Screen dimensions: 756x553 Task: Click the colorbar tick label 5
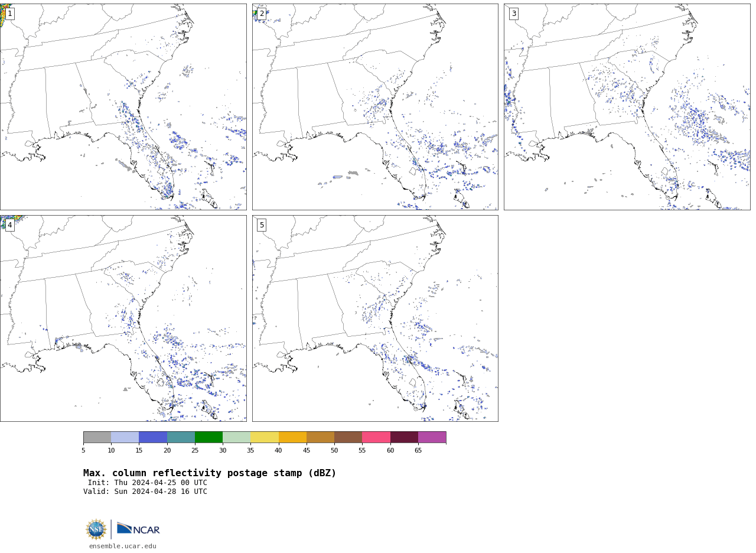[x=83, y=451]
